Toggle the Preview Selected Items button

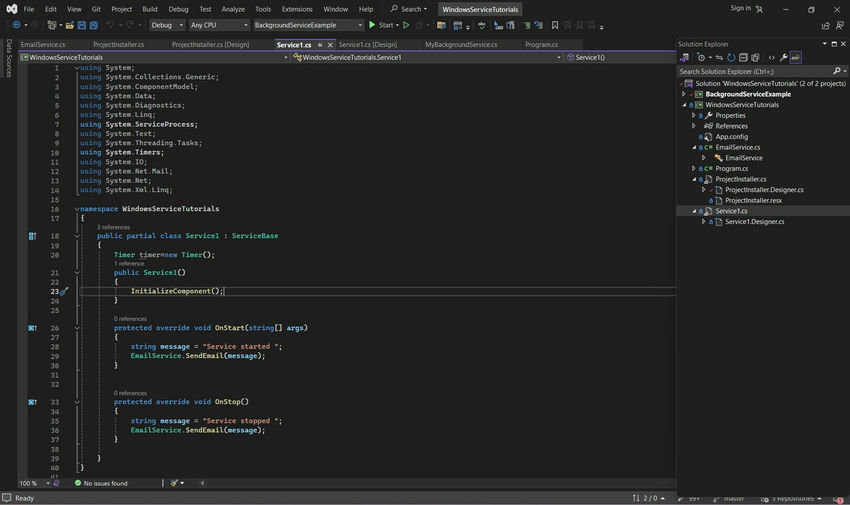point(797,58)
